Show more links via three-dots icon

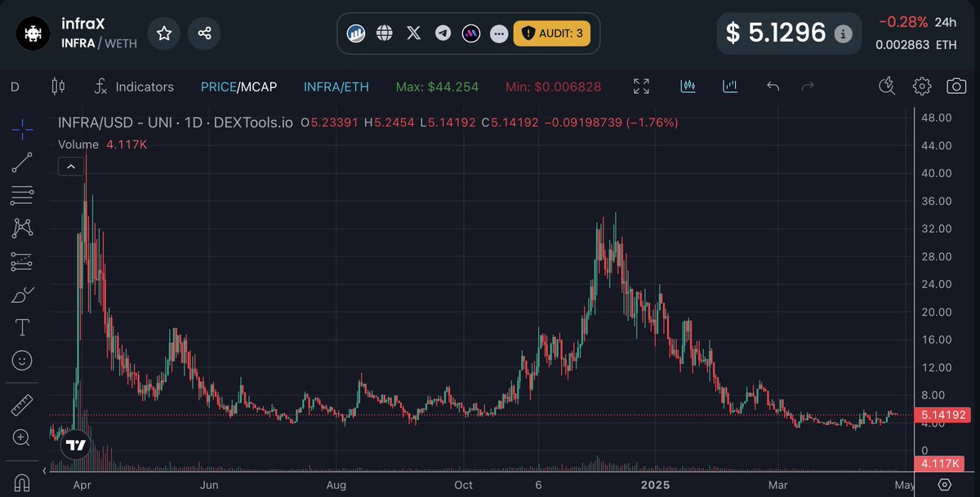500,33
